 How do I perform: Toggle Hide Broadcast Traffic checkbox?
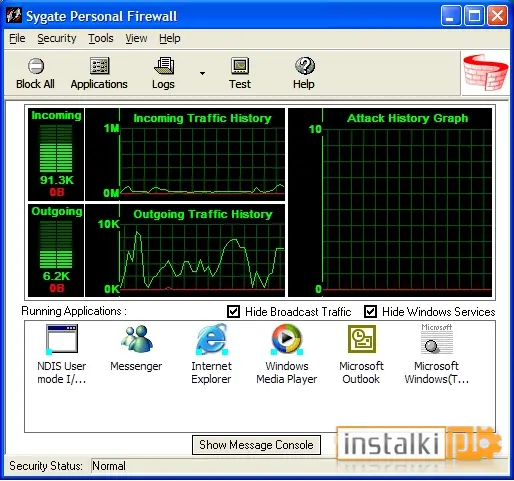point(233,312)
